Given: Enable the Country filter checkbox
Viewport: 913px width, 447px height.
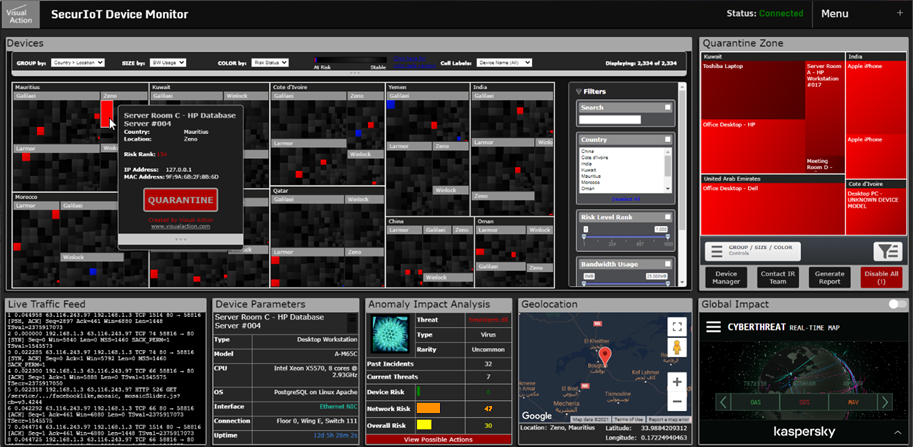Looking at the screenshot, I should pyautogui.click(x=667, y=139).
